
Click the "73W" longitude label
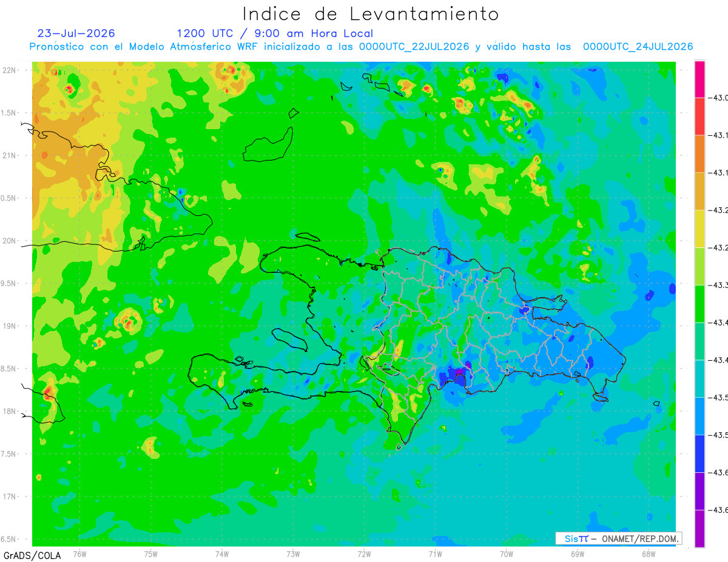293,554
